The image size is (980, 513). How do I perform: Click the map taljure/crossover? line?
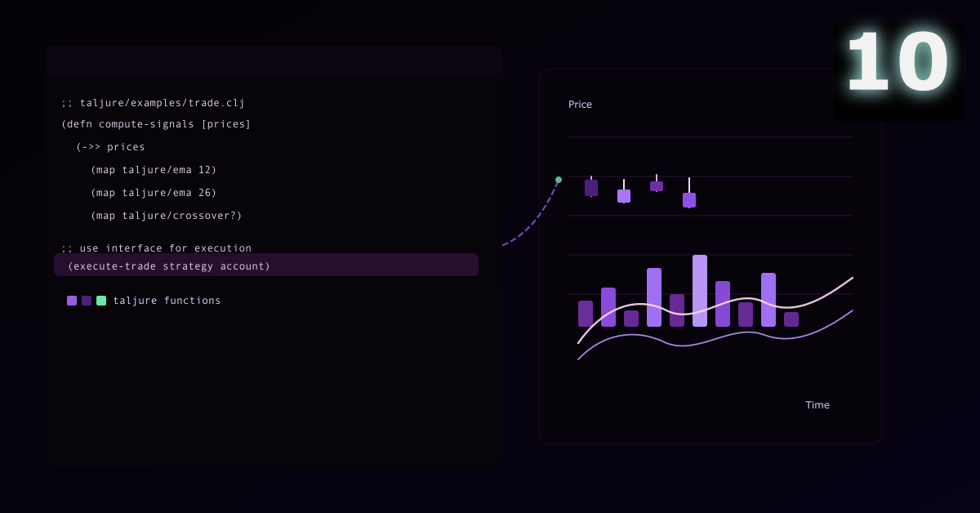tap(166, 216)
